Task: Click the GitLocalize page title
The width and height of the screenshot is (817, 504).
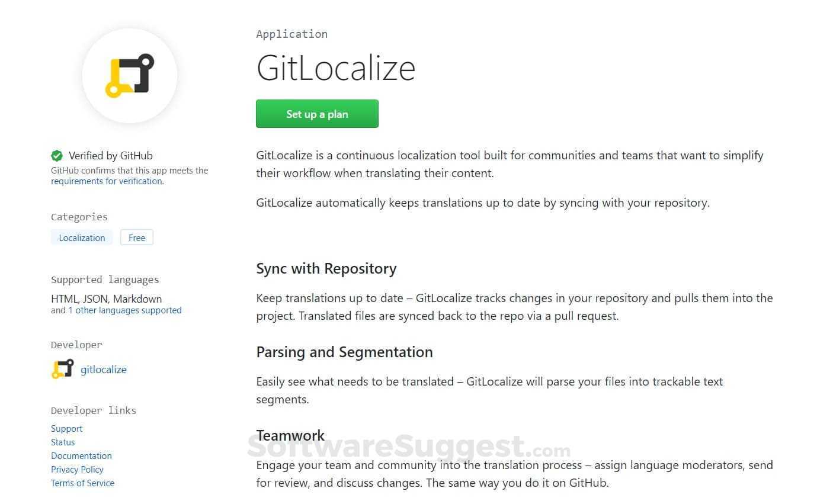Action: tap(335, 68)
